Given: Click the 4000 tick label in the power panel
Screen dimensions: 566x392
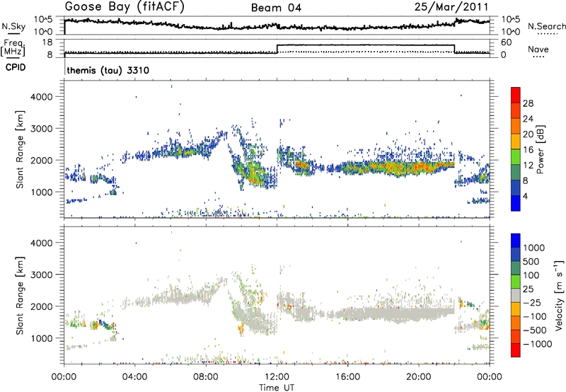Looking at the screenshot, I should [x=42, y=97].
